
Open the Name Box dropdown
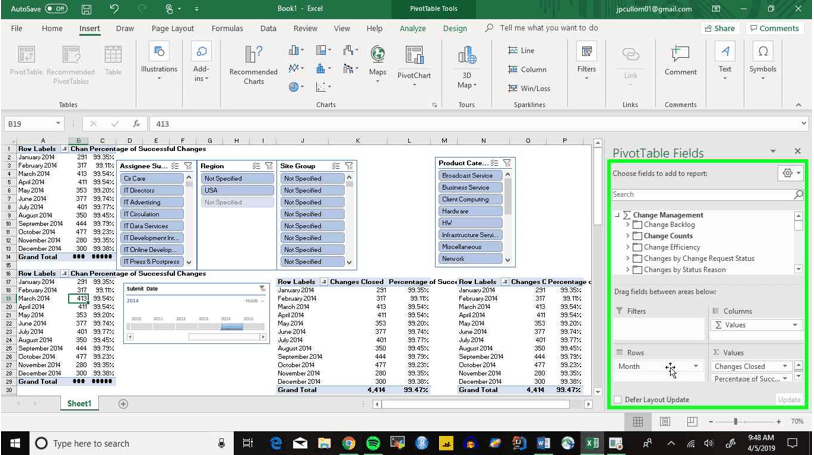click(58, 124)
